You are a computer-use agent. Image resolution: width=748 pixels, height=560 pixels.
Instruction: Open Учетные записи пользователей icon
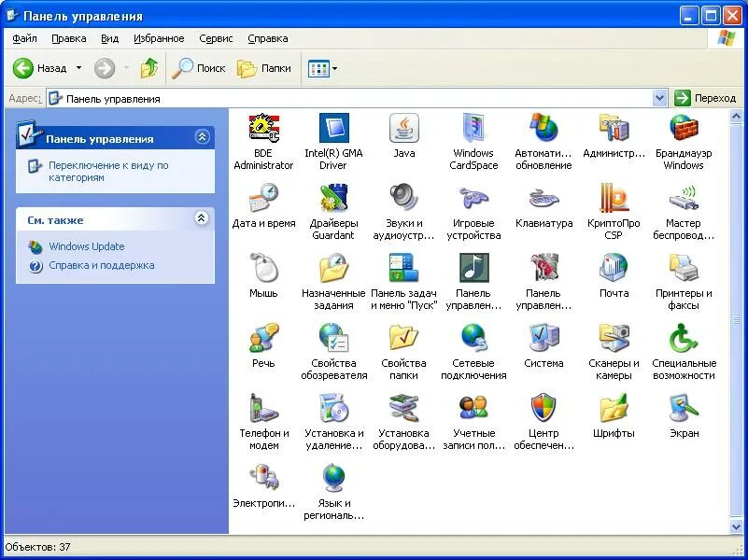point(473,408)
